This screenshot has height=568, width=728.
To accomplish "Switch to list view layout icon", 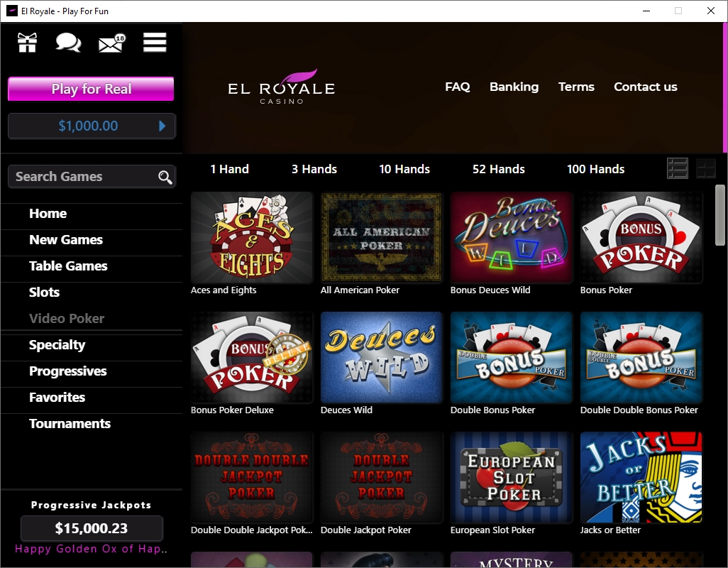I will tap(678, 168).
